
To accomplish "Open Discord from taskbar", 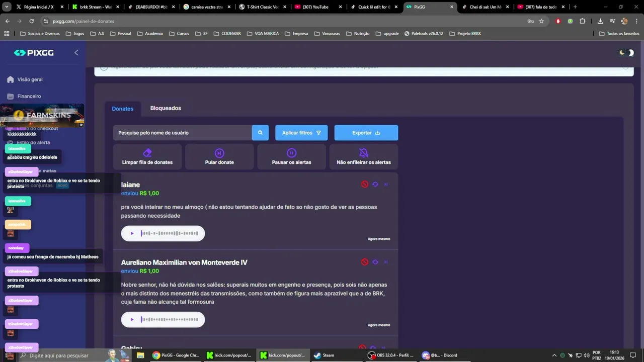I will [x=440, y=355].
